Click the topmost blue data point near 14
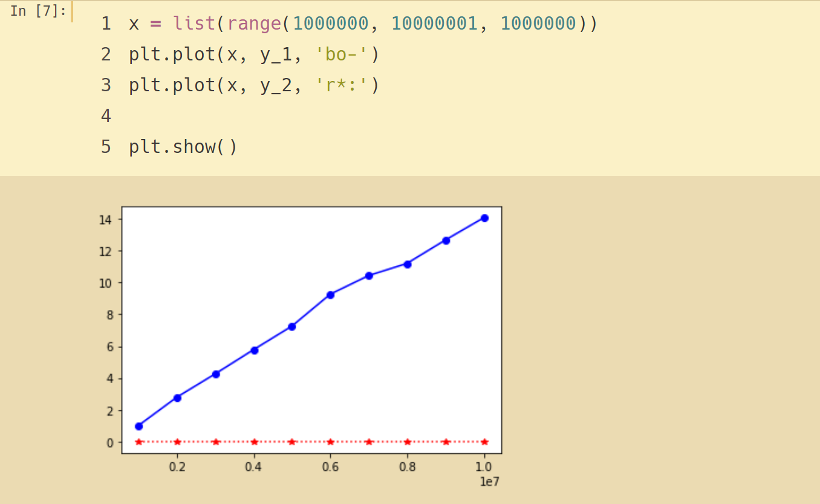The image size is (820, 504). click(484, 218)
